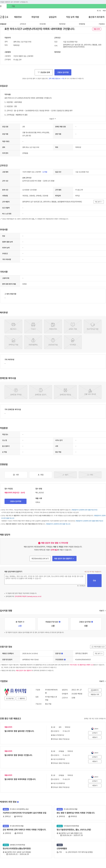Click 고용24 입사지원 under 접수 마감일
Screen dimensions: 106x868
click(15, 501)
